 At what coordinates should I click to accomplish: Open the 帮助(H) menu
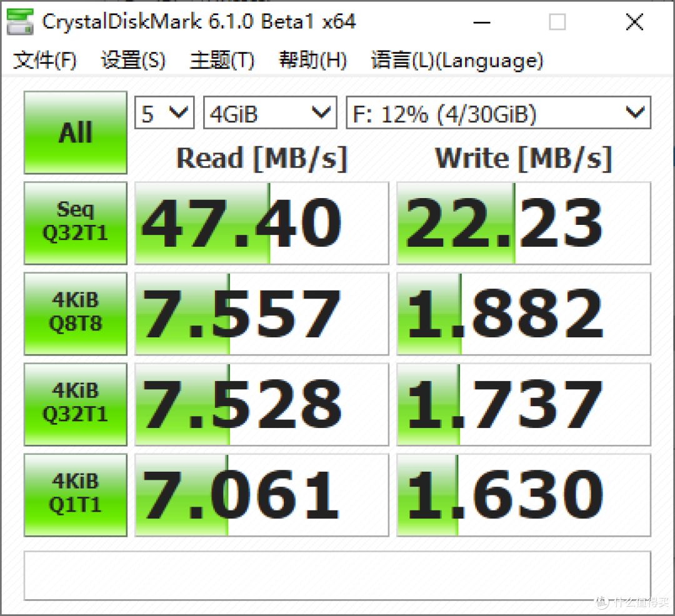(312, 60)
